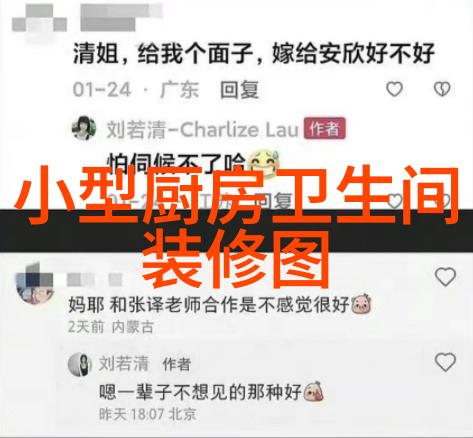The width and height of the screenshot is (473, 438).
Task: Like 刘若清's reply 一辈子不想见的那种好
Action: 445,362
